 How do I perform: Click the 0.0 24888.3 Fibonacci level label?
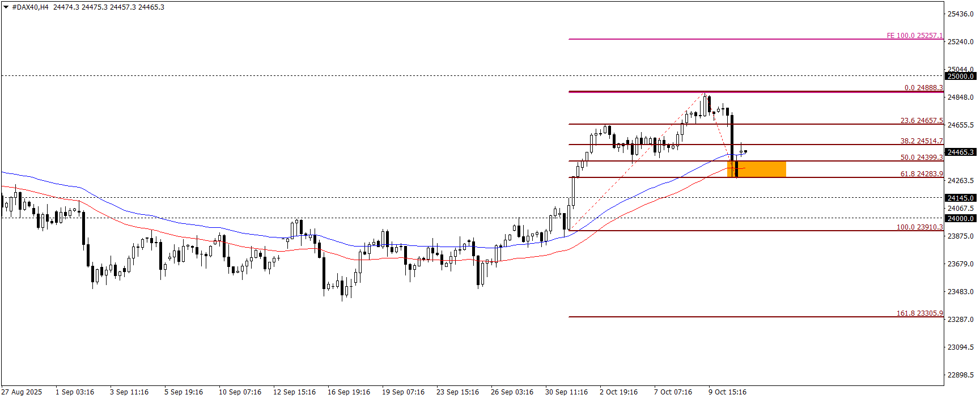click(923, 88)
